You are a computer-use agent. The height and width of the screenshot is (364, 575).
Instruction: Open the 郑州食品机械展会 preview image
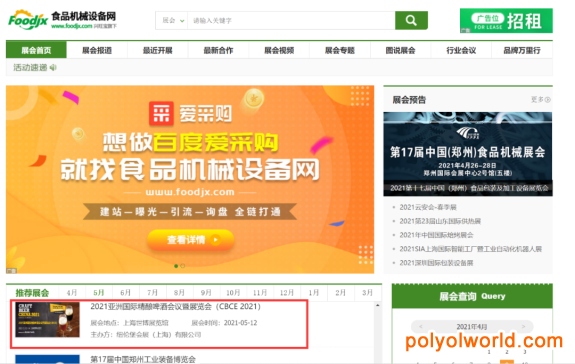[x=468, y=154]
